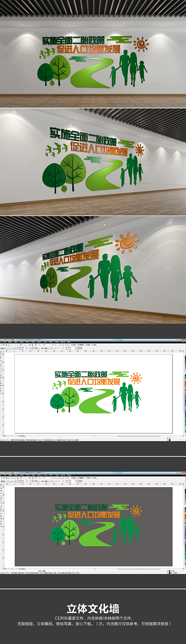Screen dimensions: 186x644
Task: Open 视图 menu in white-page CorelDRAW window
Action: click(x=16, y=342)
